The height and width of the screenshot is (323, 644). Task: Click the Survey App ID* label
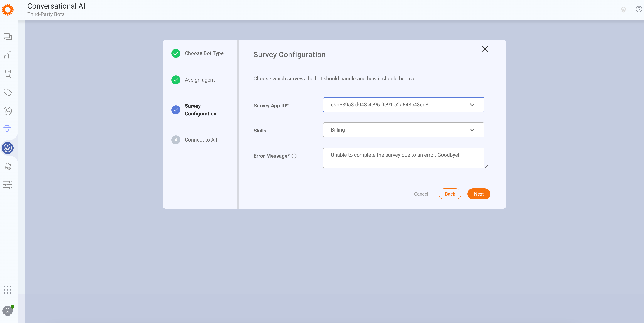(x=271, y=105)
